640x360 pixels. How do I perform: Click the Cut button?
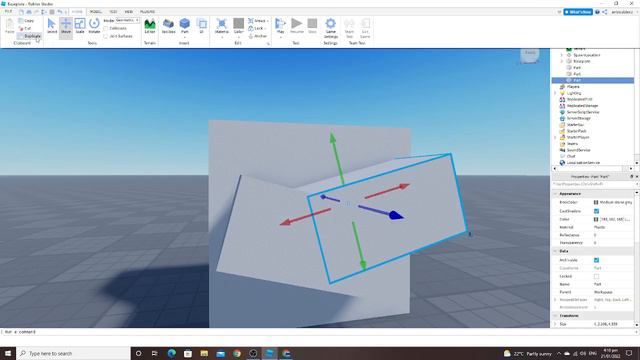(25, 28)
